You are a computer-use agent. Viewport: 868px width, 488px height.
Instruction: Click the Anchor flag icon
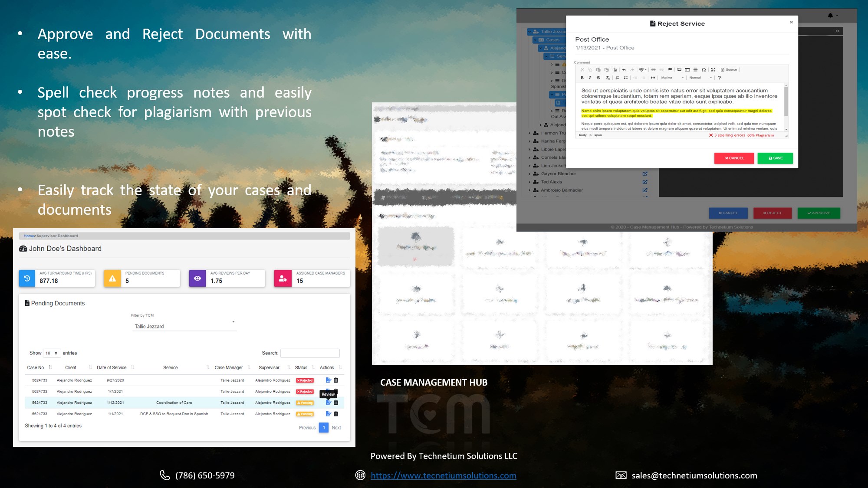pyautogui.click(x=670, y=70)
